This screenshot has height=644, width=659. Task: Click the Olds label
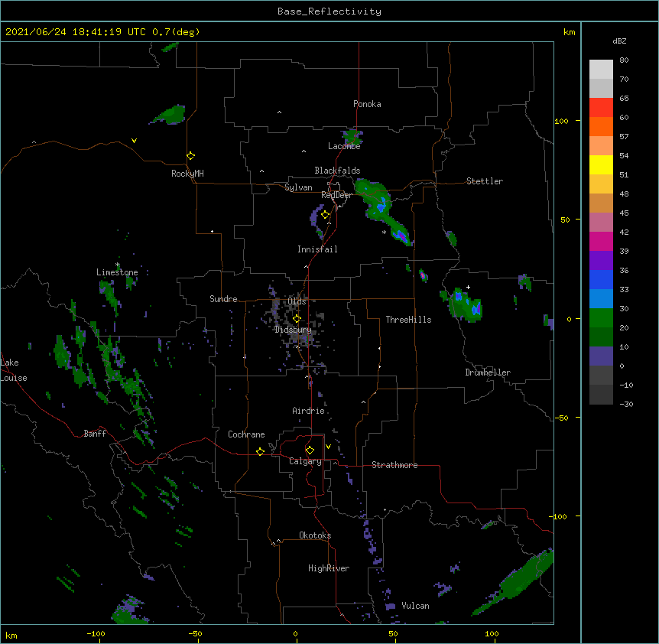click(x=297, y=301)
